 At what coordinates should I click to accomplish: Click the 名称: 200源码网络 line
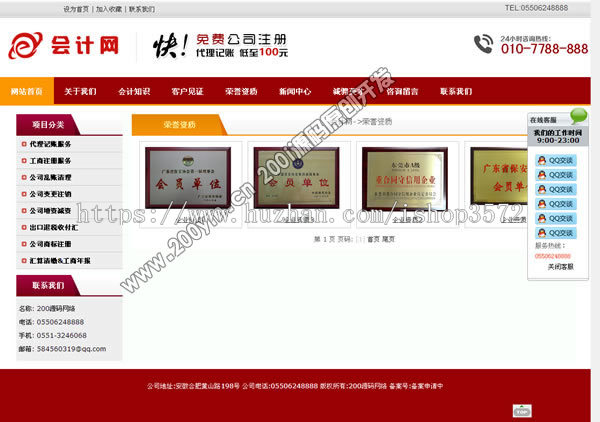point(47,308)
